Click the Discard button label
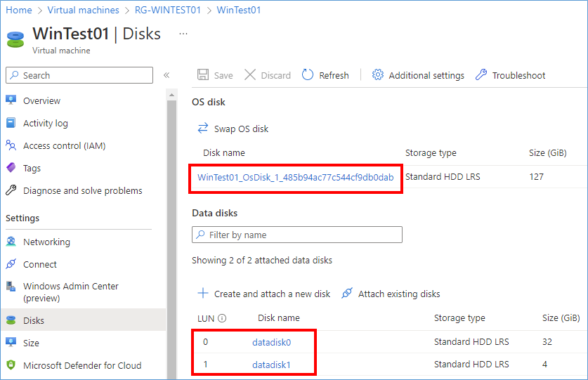This screenshot has height=380, width=588. [x=275, y=76]
